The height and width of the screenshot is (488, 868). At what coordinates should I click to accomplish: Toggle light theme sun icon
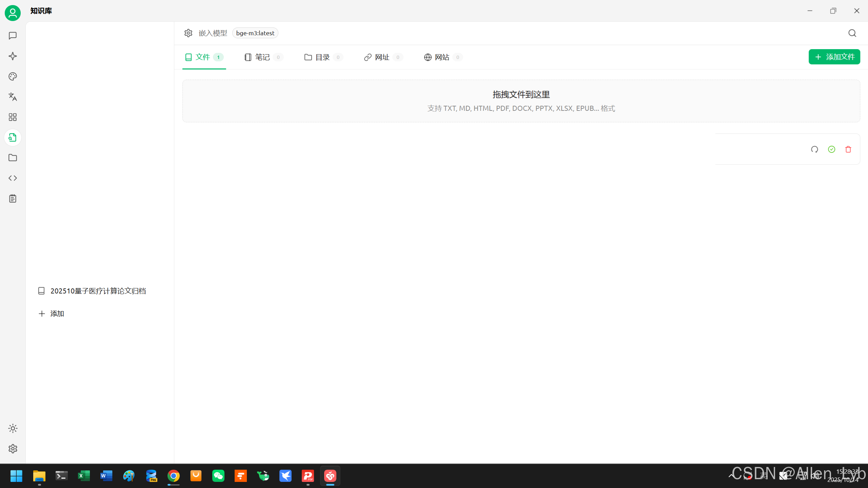coord(13,428)
